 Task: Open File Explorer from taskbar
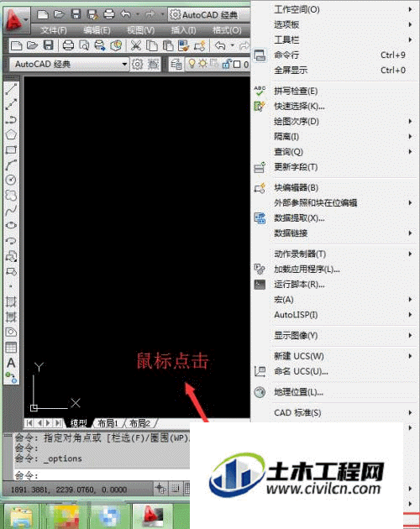click(21, 516)
